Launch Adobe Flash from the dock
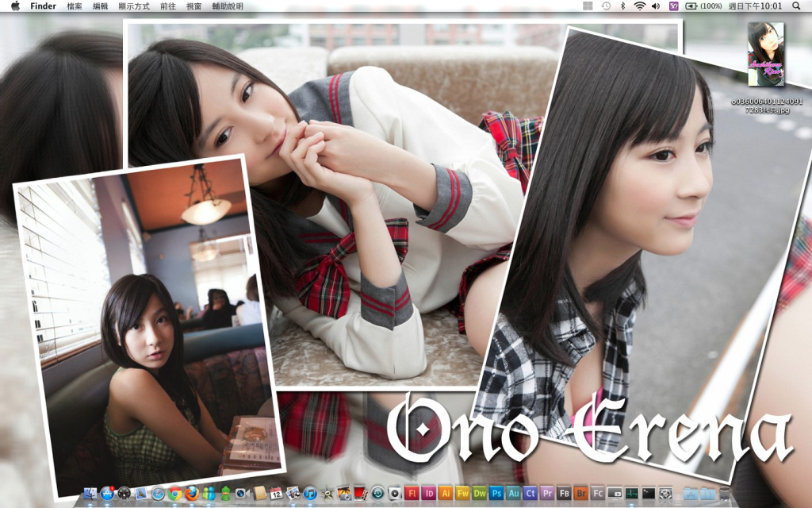 click(x=412, y=493)
